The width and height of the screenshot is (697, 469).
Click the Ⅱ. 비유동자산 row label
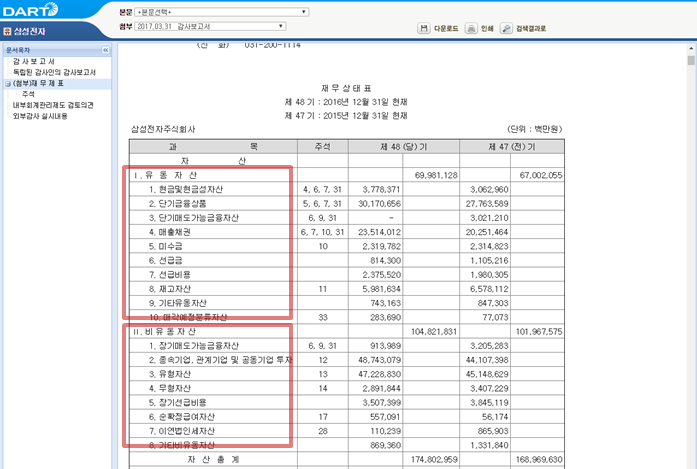pos(164,332)
